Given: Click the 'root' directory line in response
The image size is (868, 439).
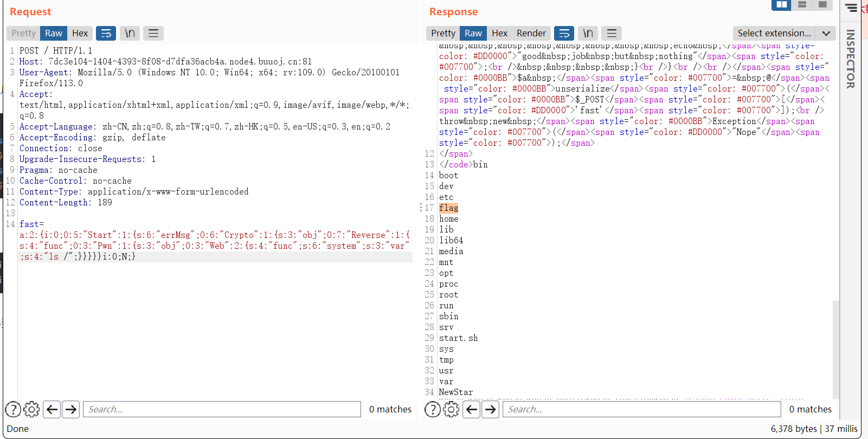Looking at the screenshot, I should (449, 295).
